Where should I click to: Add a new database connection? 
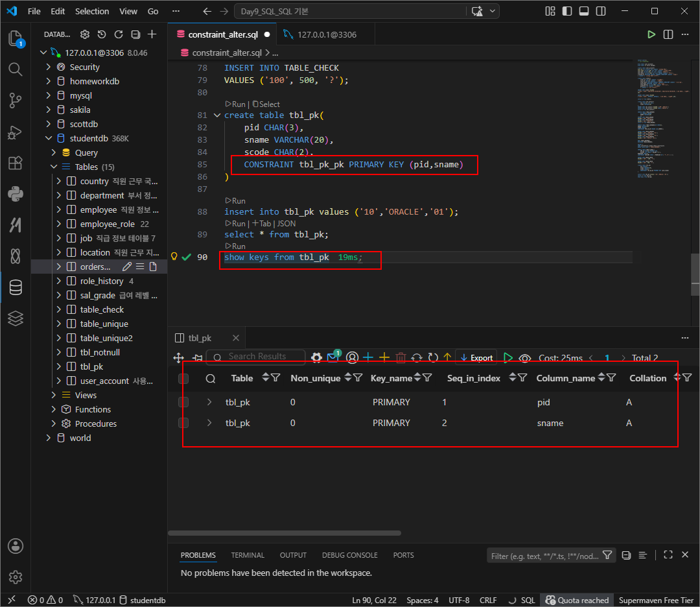(152, 34)
